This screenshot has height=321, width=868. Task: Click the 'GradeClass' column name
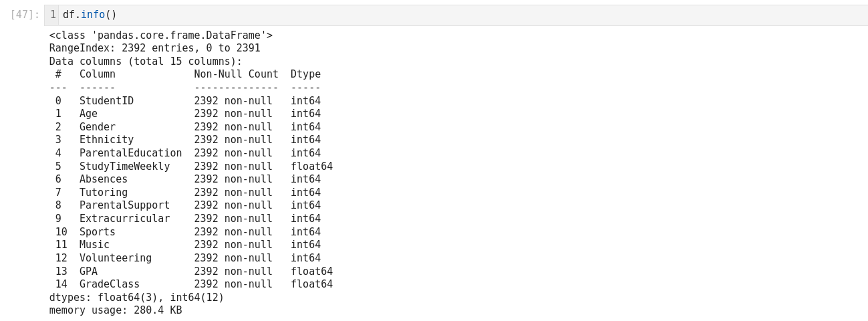110,284
